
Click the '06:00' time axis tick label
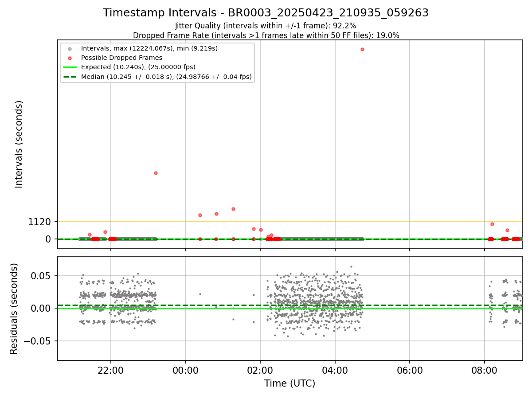[x=410, y=370]
